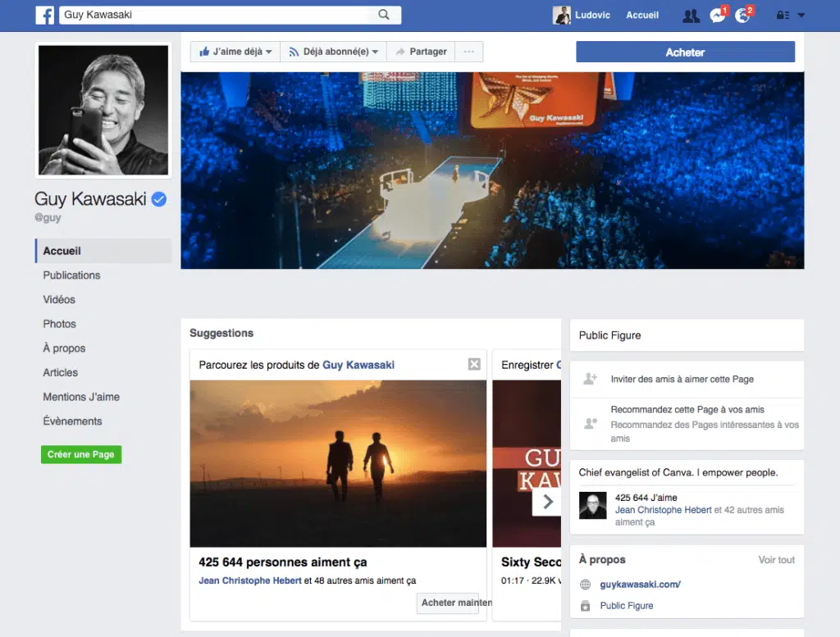Image resolution: width=840 pixels, height=637 pixels.
Task: Click the search magnifier icon
Action: click(384, 15)
